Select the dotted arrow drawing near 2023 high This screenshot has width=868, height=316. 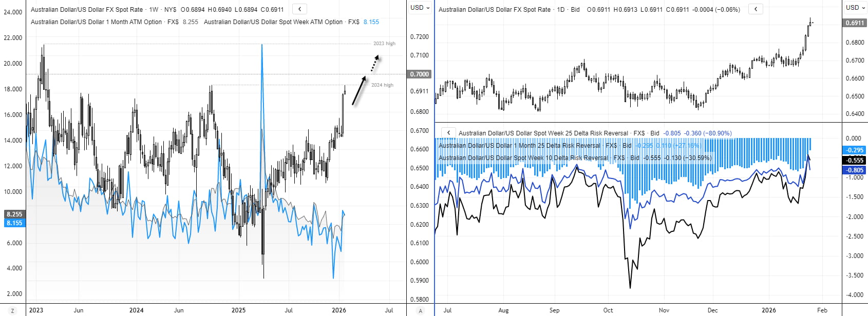coord(375,64)
